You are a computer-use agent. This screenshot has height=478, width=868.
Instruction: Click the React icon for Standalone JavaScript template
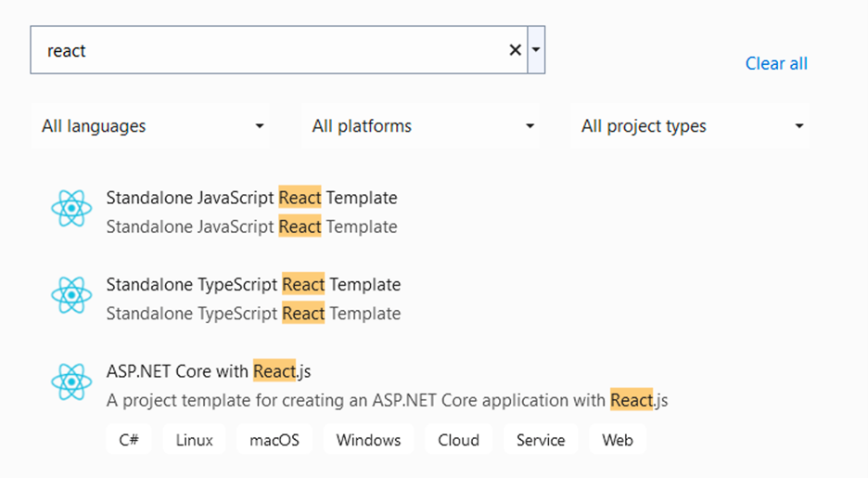coord(71,208)
